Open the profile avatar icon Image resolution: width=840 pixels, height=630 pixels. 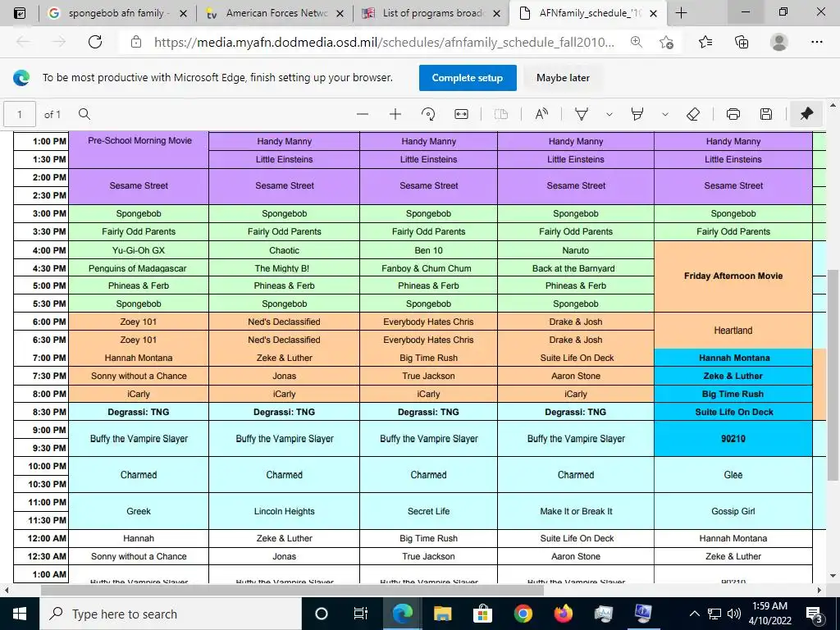779,42
